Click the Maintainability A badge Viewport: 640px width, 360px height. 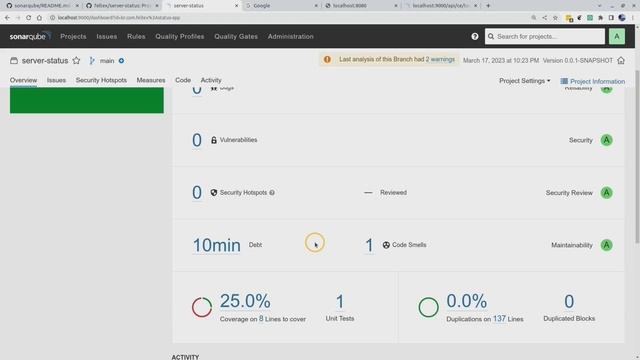(607, 245)
